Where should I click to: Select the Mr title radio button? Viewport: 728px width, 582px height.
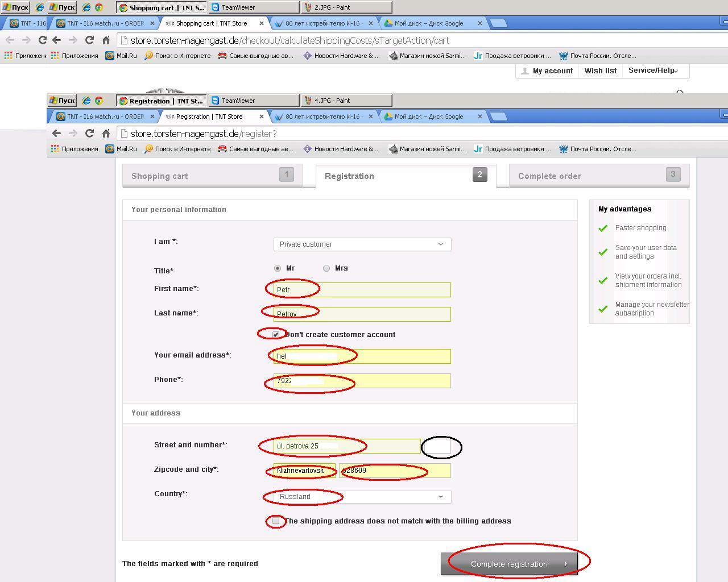click(278, 268)
